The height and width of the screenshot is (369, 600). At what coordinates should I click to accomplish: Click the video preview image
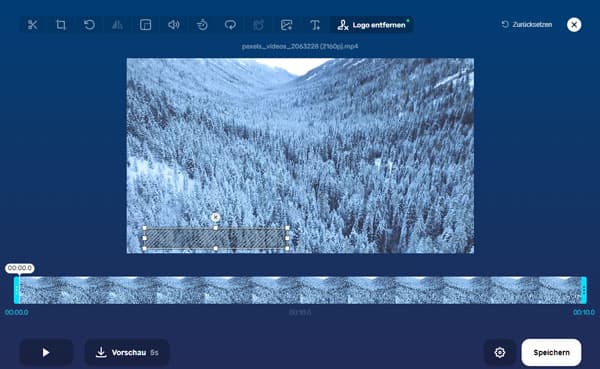pyautogui.click(x=300, y=155)
